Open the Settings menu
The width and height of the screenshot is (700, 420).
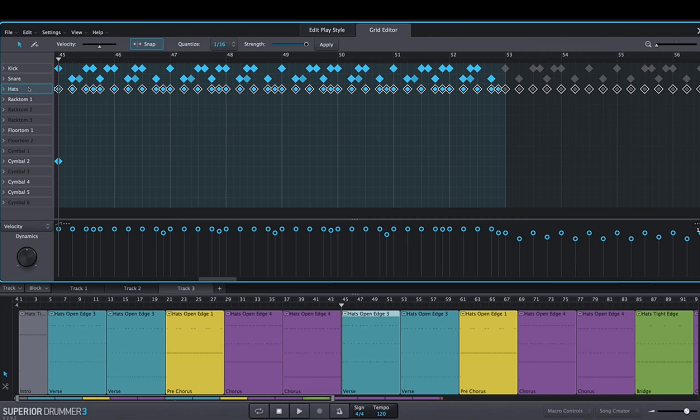tap(54, 32)
